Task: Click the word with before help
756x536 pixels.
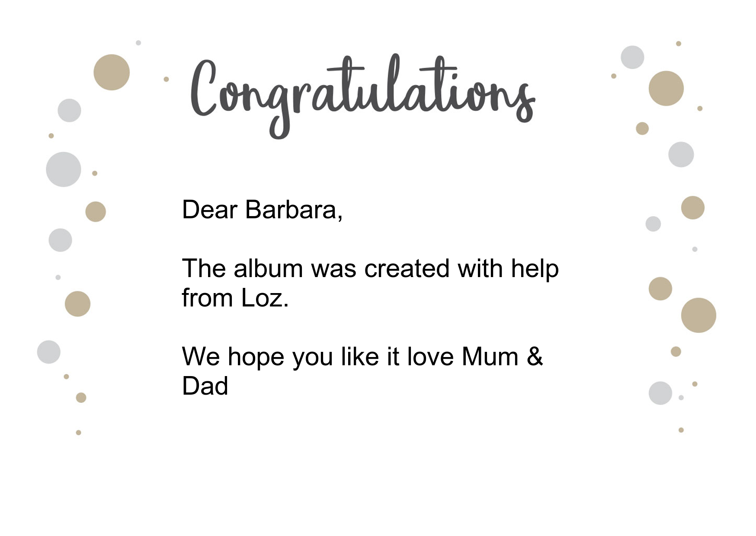Action: (x=481, y=268)
